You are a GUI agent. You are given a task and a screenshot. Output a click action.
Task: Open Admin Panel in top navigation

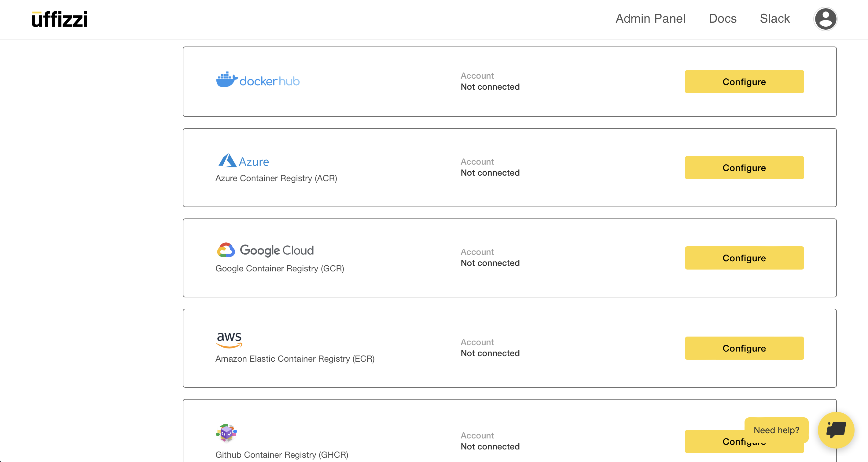(x=650, y=19)
